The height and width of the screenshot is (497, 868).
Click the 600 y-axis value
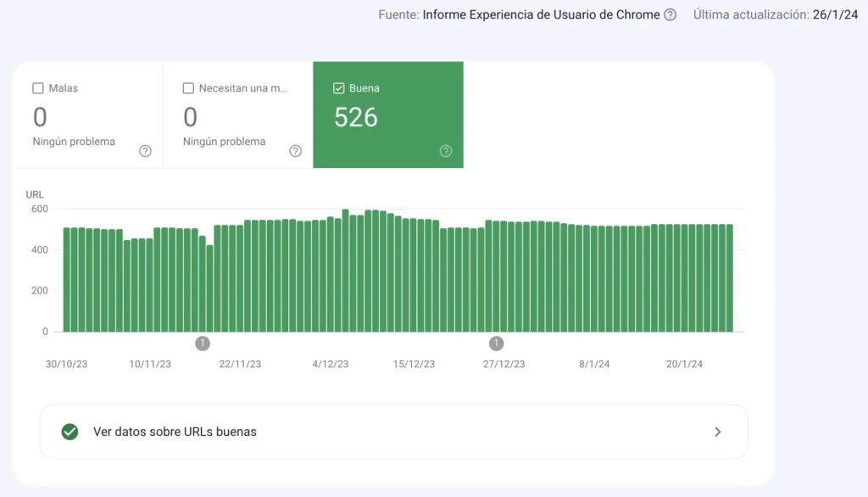(x=40, y=209)
